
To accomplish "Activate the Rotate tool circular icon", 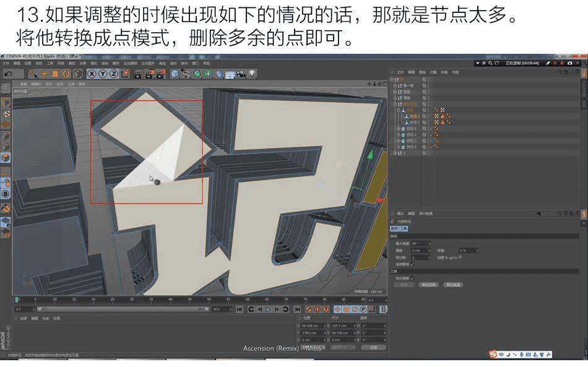I will [66, 74].
